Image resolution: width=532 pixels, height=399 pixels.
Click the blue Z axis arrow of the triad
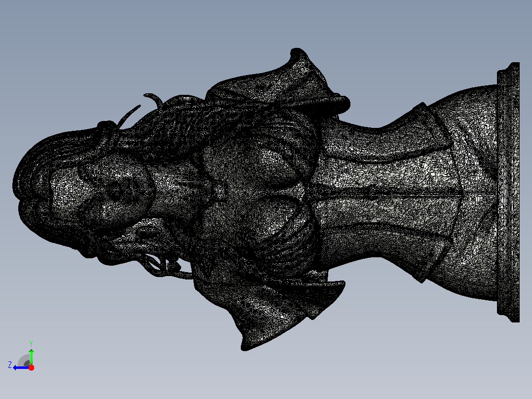pyautogui.click(x=21, y=367)
